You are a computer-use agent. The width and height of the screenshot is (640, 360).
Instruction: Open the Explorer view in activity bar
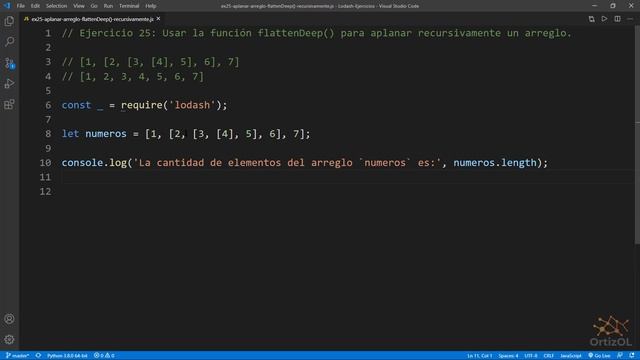pos(9,21)
